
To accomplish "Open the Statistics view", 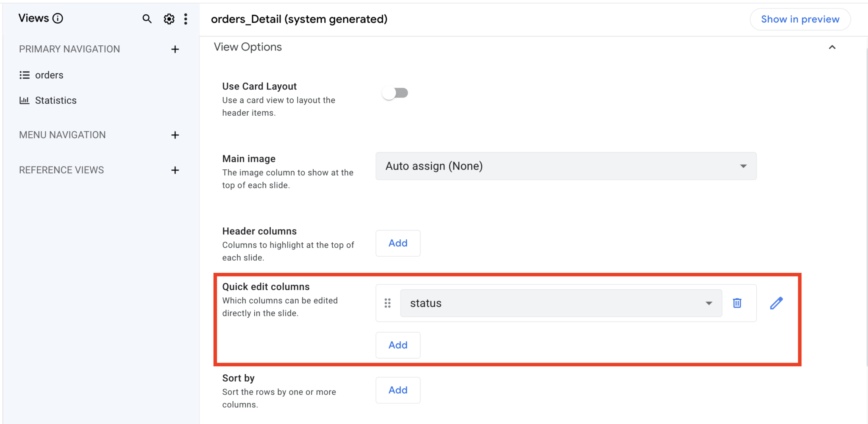I will tap(56, 100).
